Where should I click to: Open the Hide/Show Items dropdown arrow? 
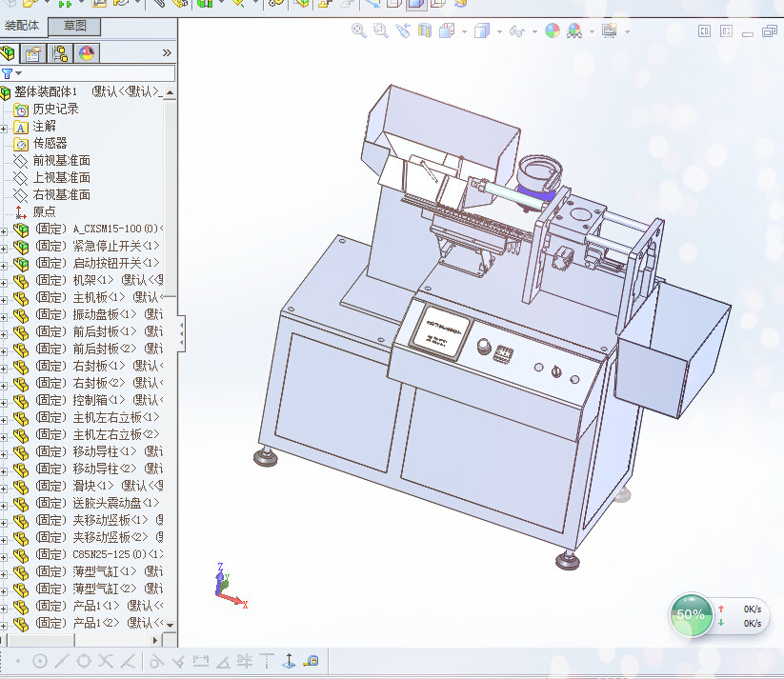tap(534, 32)
